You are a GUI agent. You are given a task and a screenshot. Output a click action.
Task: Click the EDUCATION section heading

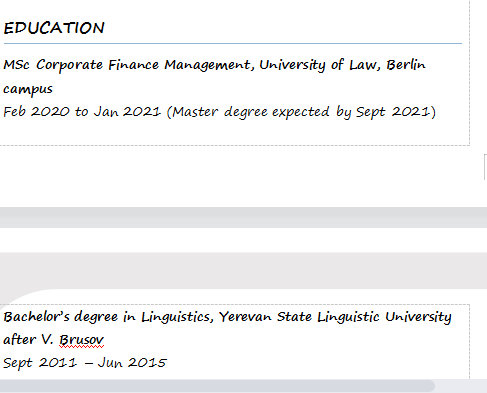click(54, 28)
